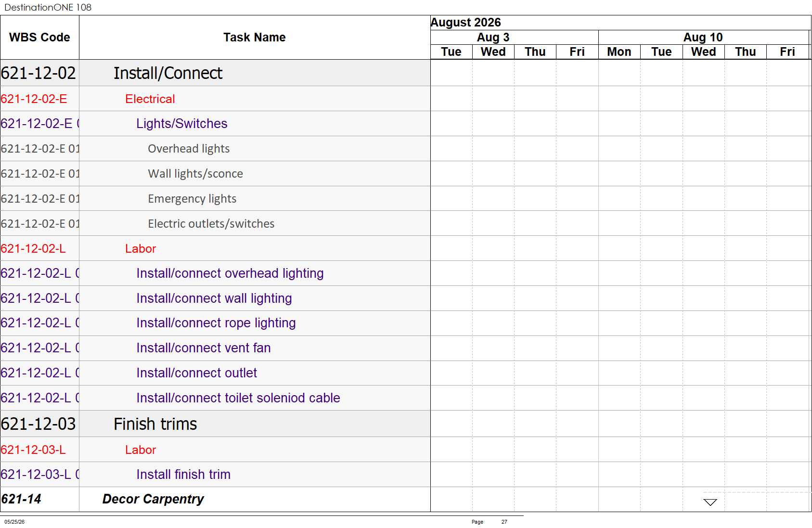
Task: Click the 621-12-02-L WBS code in red
Action: tap(33, 249)
